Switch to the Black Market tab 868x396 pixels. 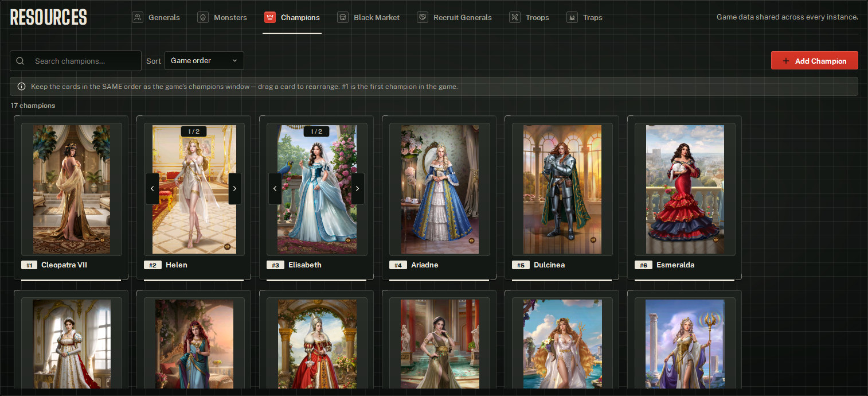point(369,17)
